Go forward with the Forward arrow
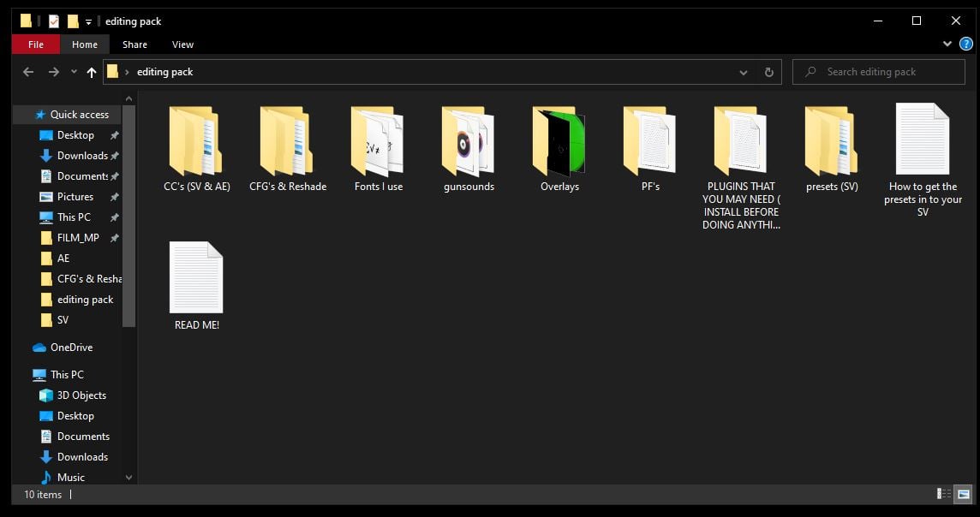This screenshot has width=980, height=517. click(x=54, y=72)
